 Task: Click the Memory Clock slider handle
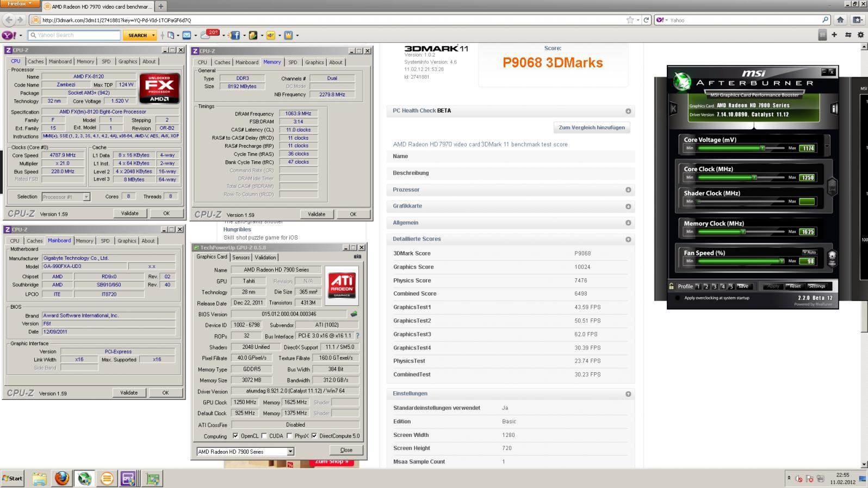pyautogui.click(x=743, y=232)
